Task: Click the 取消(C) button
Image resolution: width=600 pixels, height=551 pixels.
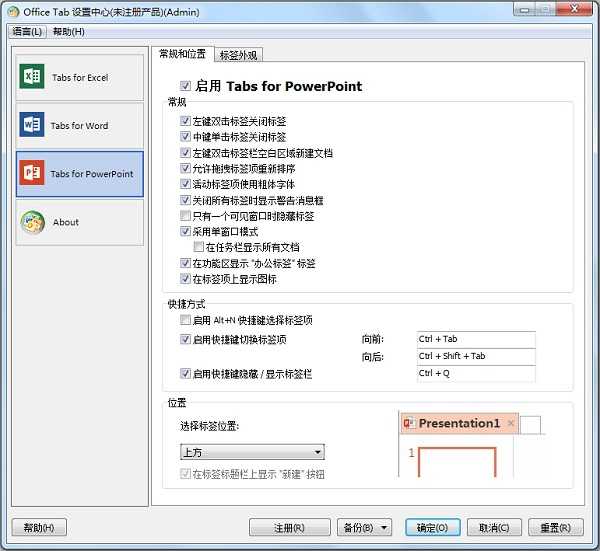Action: click(494, 528)
